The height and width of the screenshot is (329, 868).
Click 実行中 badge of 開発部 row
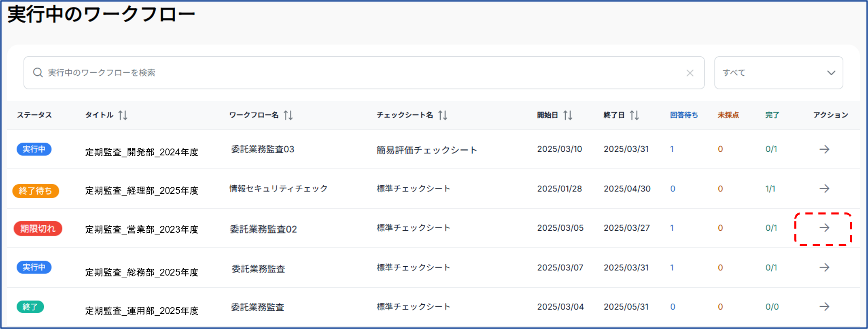pos(34,149)
